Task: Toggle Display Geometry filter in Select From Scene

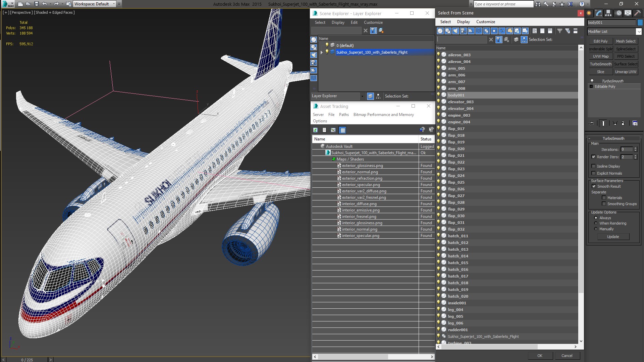Action: pos(440,31)
